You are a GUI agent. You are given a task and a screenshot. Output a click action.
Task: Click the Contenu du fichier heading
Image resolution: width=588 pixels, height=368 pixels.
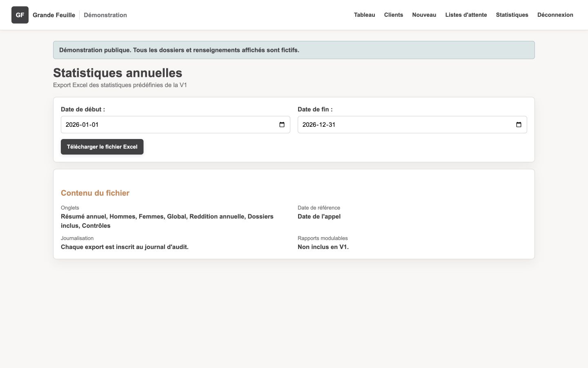[95, 193]
